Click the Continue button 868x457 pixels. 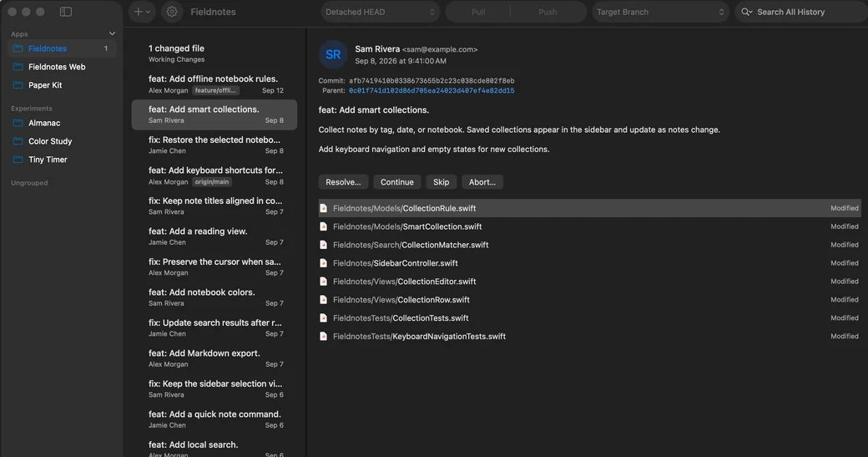(397, 182)
